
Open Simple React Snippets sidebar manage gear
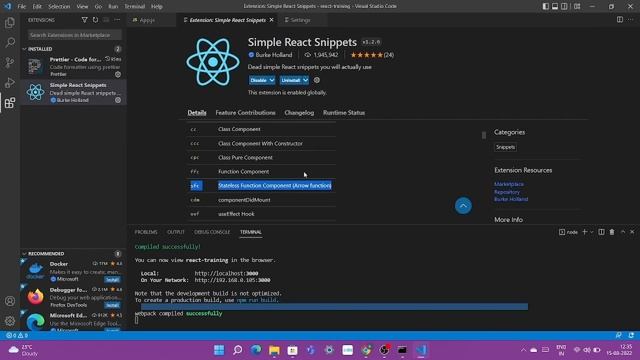click(118, 100)
